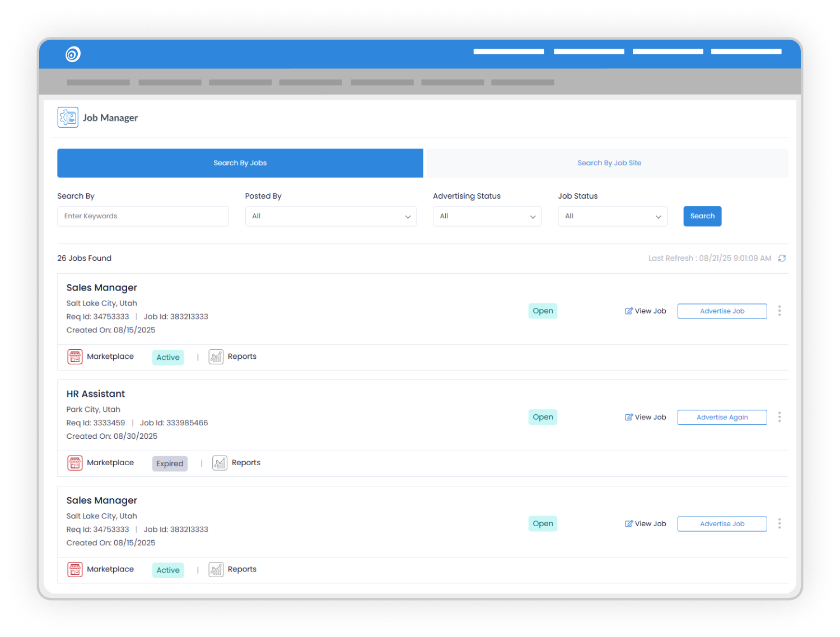Switch to the Search By Job Site tab
The width and height of the screenshot is (840, 637).
coord(609,163)
